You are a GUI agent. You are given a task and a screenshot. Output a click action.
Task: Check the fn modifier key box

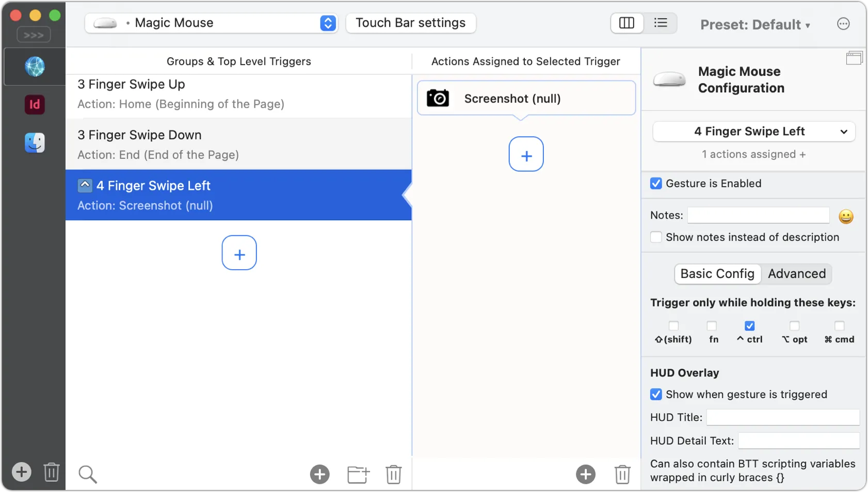[712, 326]
